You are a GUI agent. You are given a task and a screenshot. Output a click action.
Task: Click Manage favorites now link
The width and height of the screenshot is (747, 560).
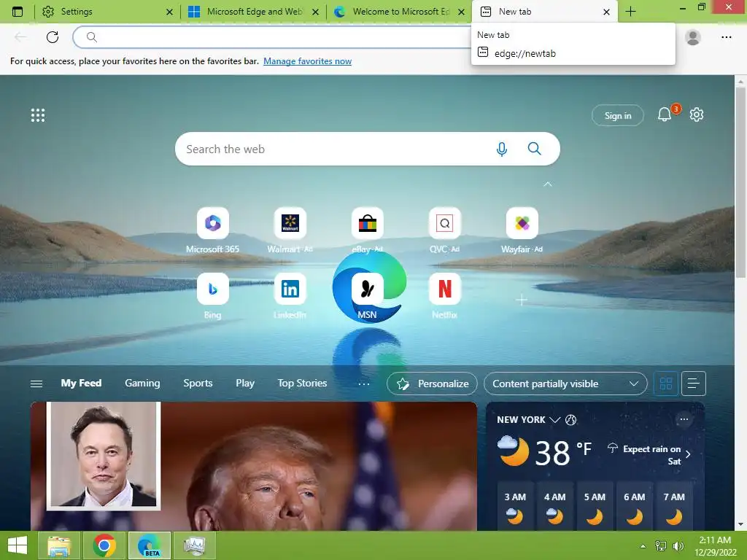(307, 61)
